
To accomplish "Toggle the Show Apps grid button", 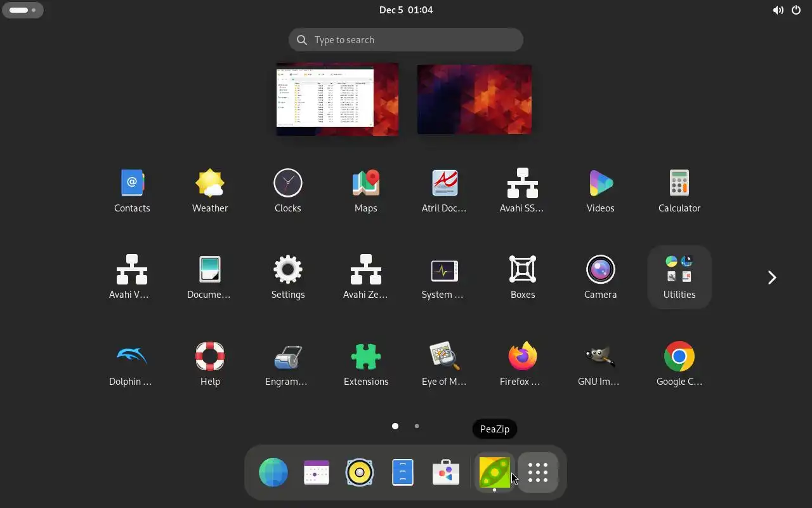I will pos(538,472).
